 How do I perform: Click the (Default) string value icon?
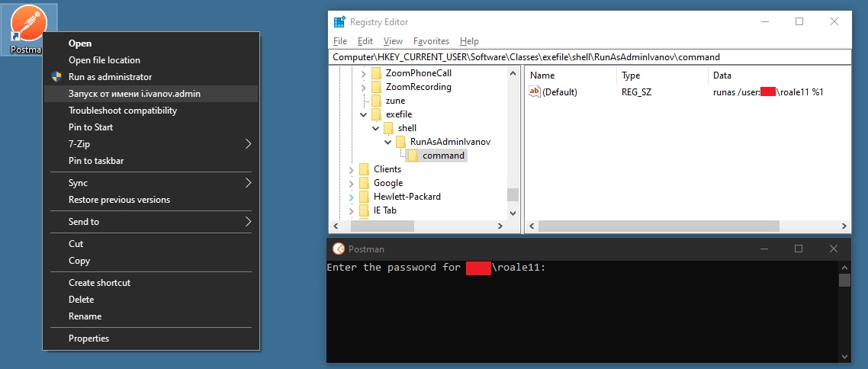point(534,91)
